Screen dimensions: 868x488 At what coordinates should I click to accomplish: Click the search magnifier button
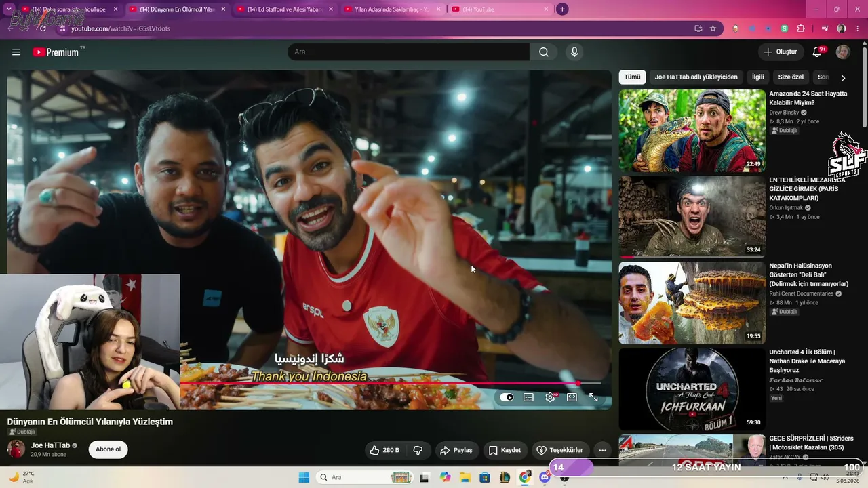pos(544,52)
